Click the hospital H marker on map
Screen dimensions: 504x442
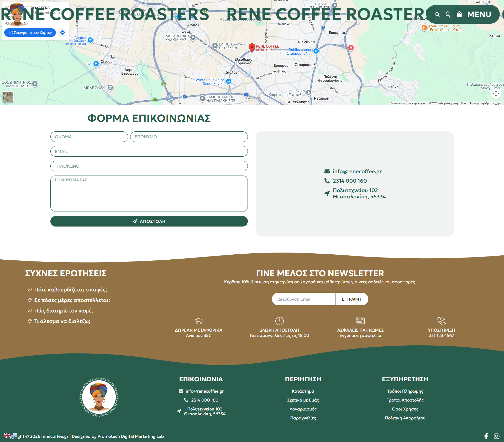[x=351, y=48]
